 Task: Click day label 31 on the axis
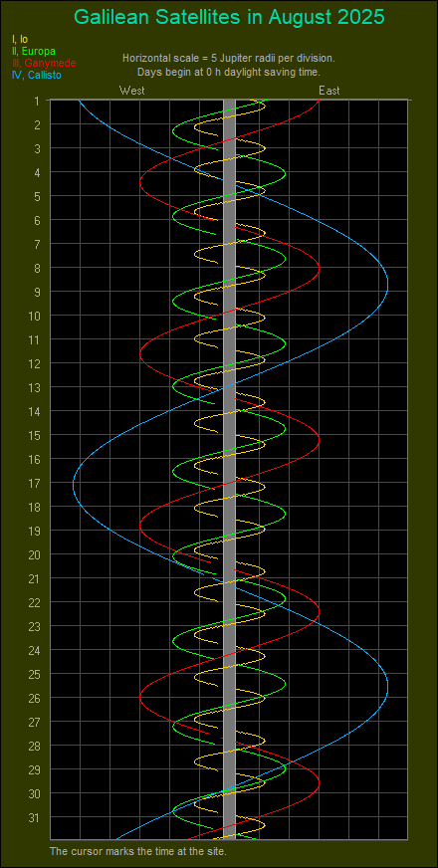(34, 817)
